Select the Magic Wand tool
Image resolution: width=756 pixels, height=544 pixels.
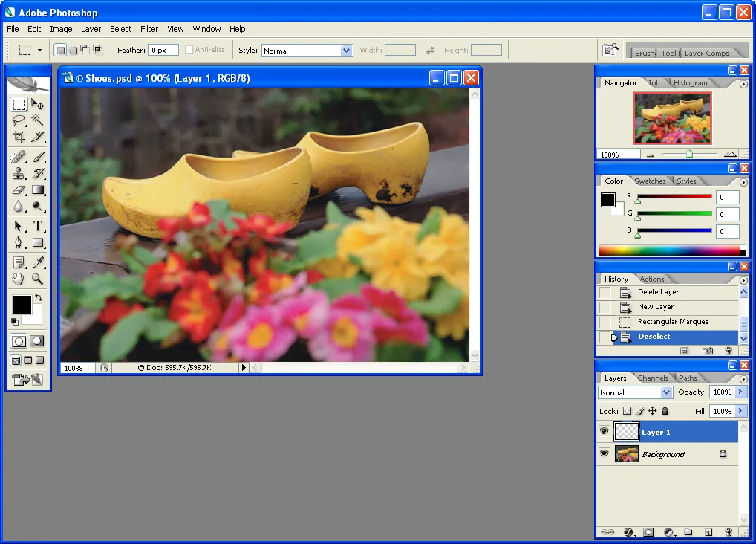[x=37, y=120]
